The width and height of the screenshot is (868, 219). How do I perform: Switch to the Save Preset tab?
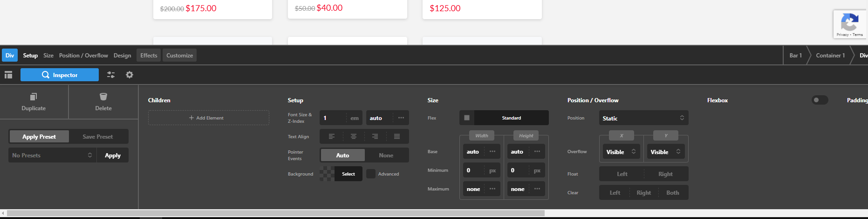(x=98, y=137)
